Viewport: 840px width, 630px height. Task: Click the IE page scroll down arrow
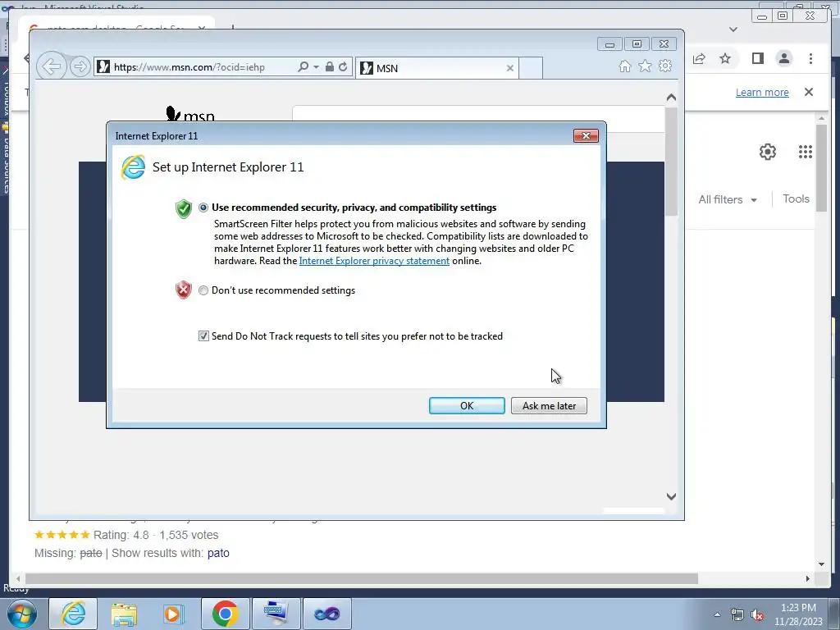pyautogui.click(x=671, y=496)
